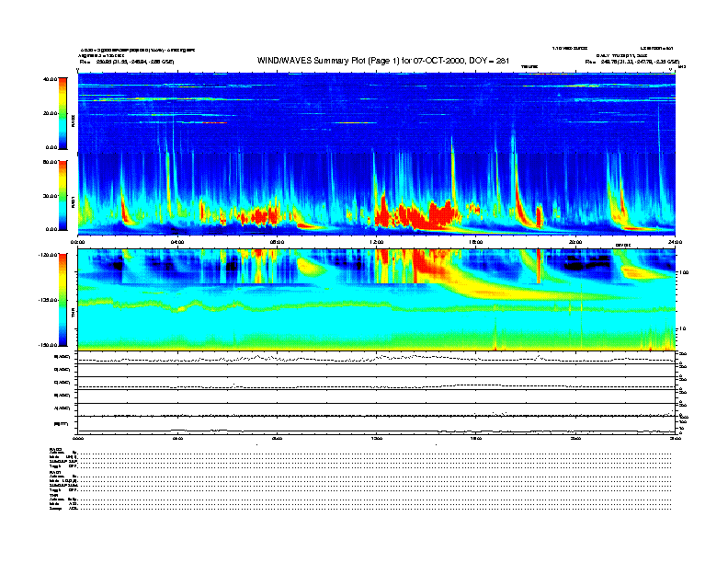Click the 100 label on TNR right axis
This screenshot has width=728, height=563.
[684, 272]
